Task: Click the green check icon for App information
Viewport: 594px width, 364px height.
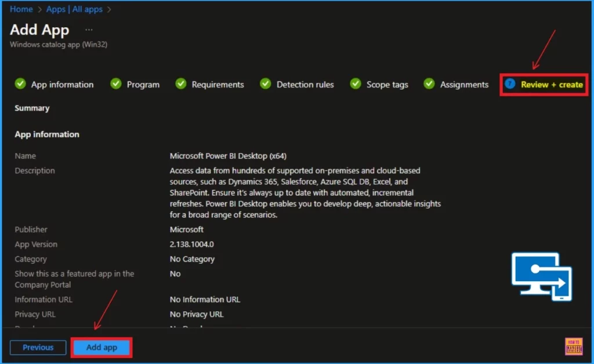Action: click(20, 83)
